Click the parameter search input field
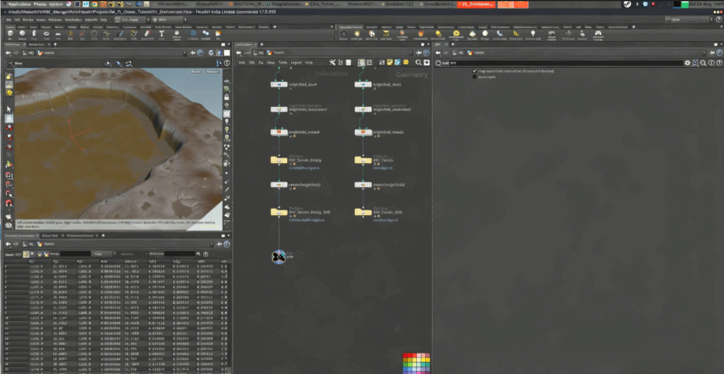The height and width of the screenshot is (374, 724). pyautogui.click(x=566, y=63)
